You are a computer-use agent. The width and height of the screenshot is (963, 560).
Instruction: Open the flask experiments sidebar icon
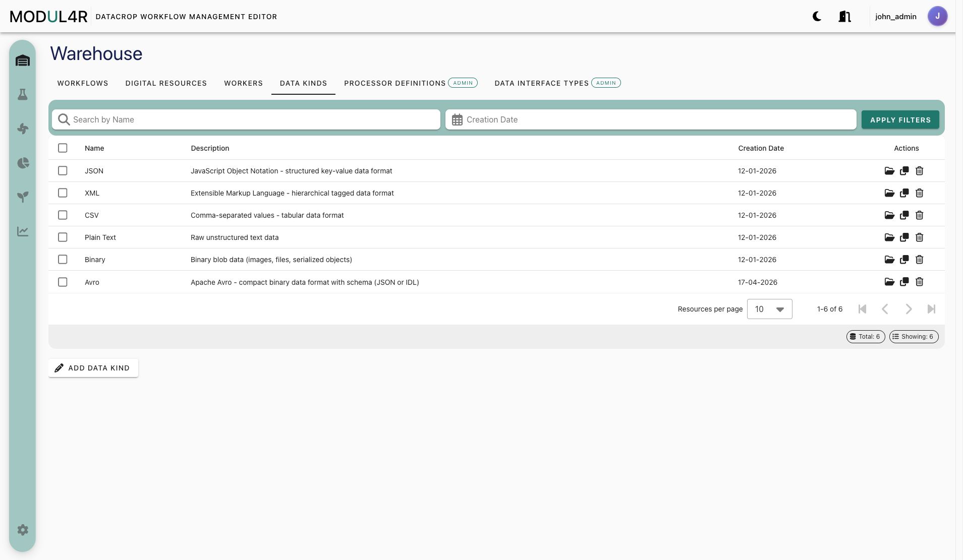23,95
